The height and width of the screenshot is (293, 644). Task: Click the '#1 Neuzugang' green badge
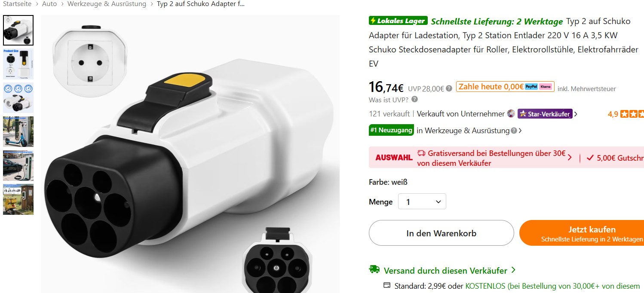tap(391, 130)
